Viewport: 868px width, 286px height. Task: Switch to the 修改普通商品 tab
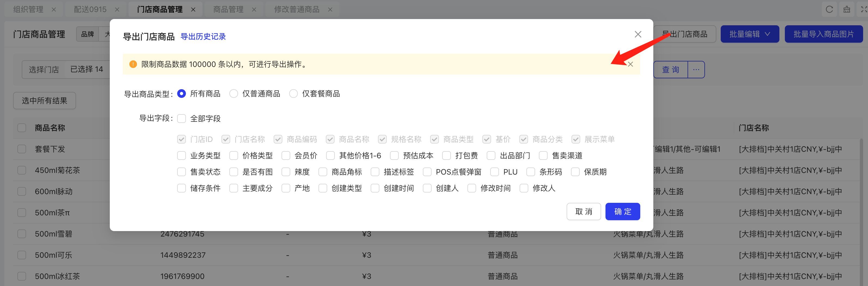(296, 10)
